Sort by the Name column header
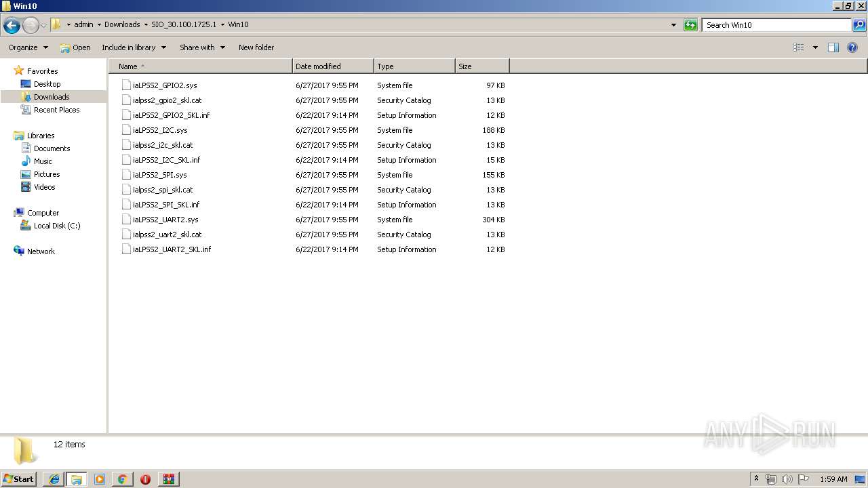 tap(201, 66)
